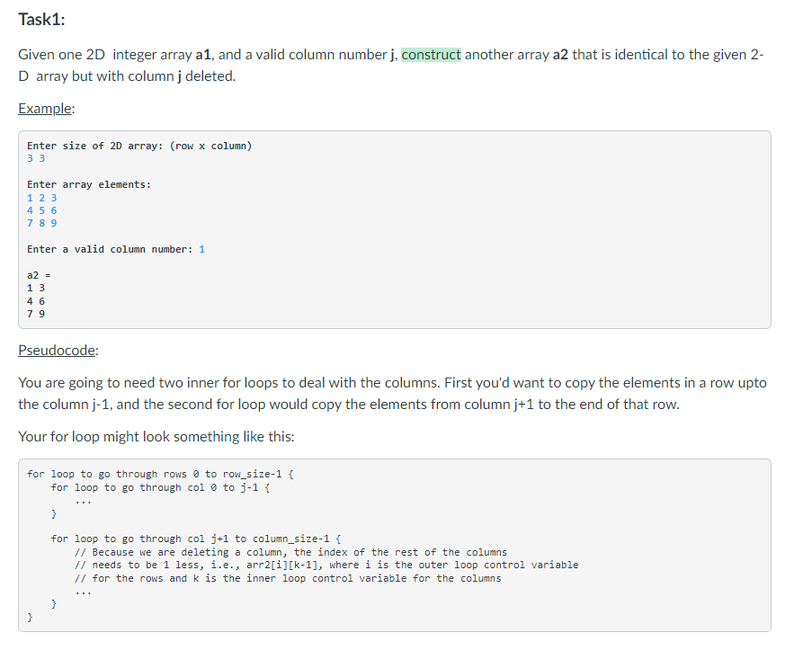Click the output line 'a2 ='
Screen dimensions: 812x668
click(36, 274)
